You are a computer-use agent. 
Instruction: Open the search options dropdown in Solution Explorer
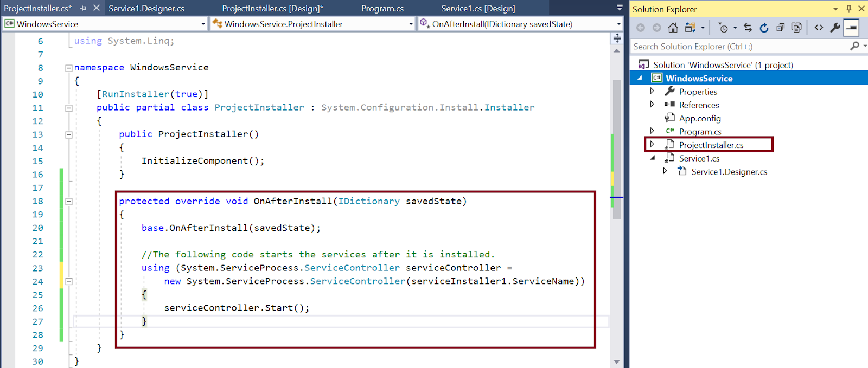coord(864,46)
